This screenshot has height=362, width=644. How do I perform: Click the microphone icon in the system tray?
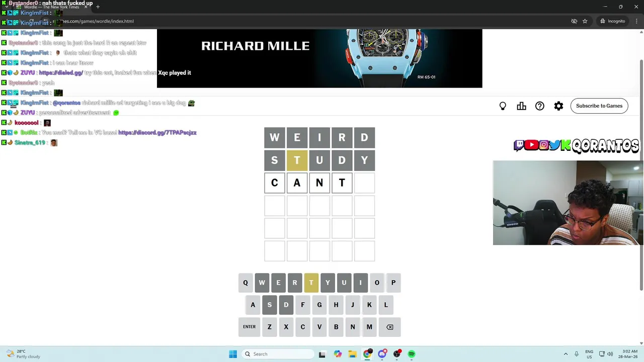(577, 354)
